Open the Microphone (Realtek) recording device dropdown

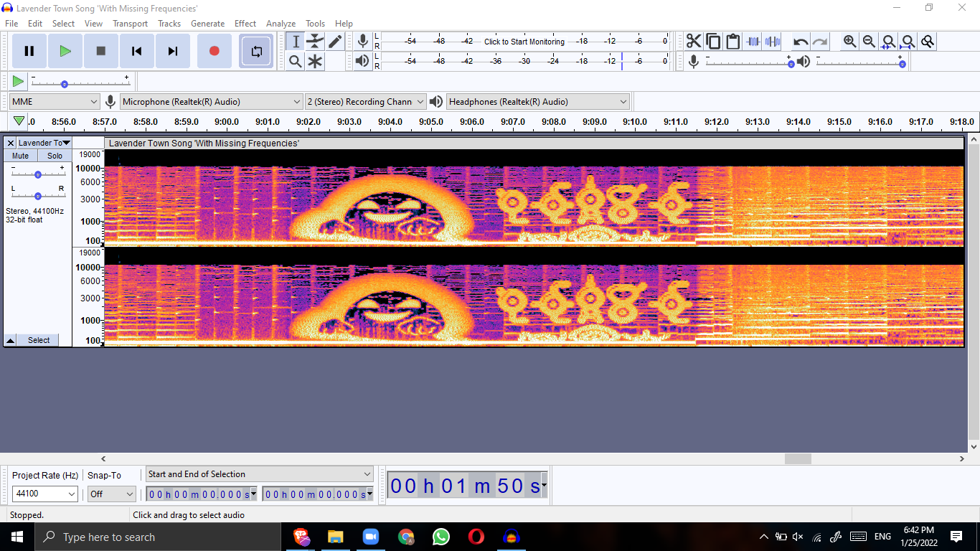[x=212, y=102]
